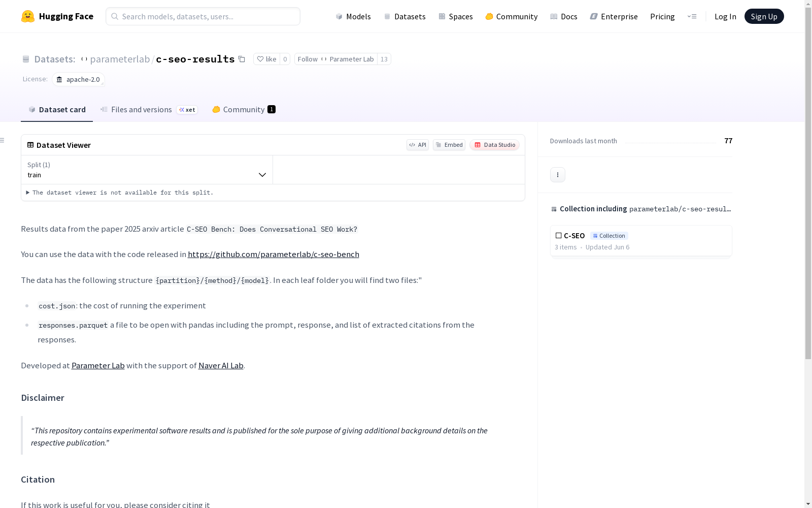Click the three-dot options button in sidebar
This screenshot has width=812, height=508.
click(558, 175)
